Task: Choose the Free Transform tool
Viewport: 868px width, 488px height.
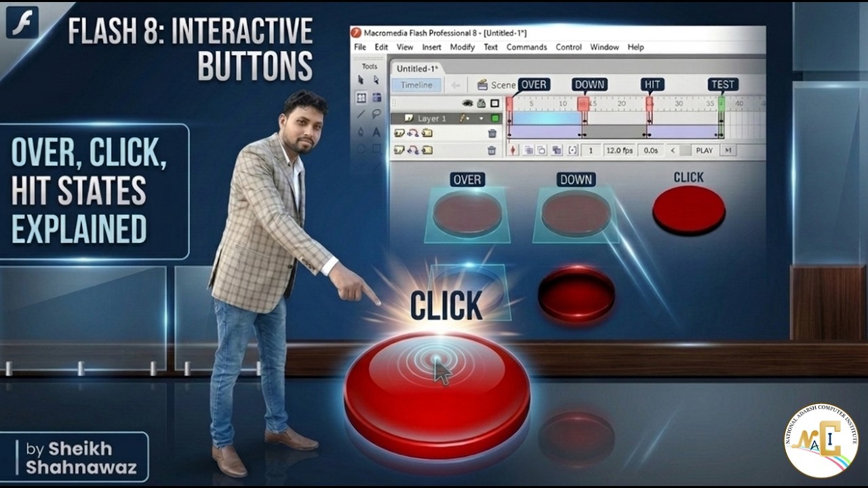Action: point(361,98)
